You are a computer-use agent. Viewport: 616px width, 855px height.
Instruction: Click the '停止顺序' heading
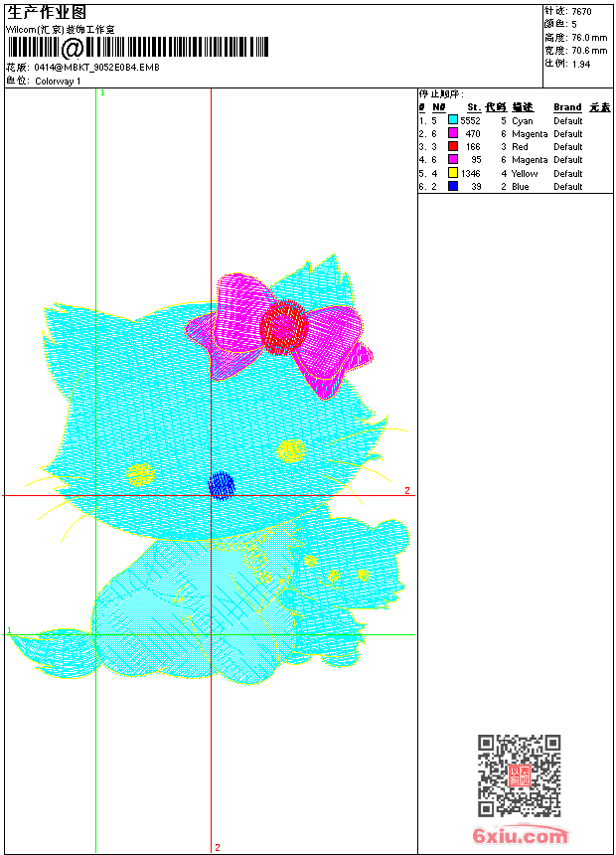click(441, 94)
